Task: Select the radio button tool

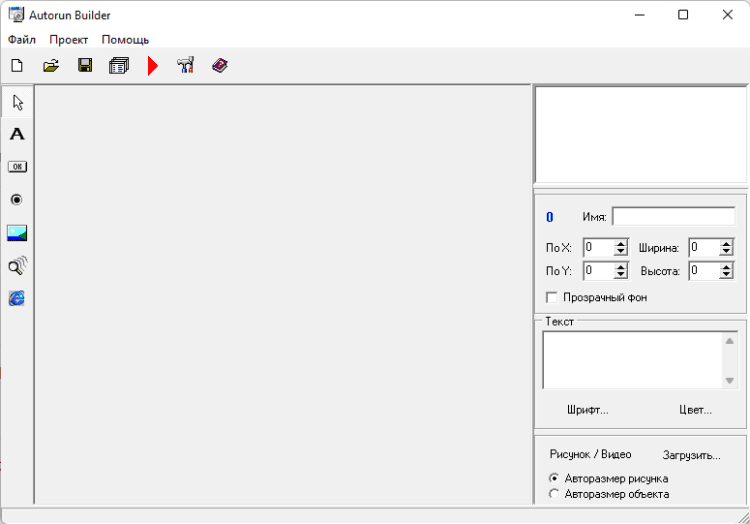Action: coord(17,199)
